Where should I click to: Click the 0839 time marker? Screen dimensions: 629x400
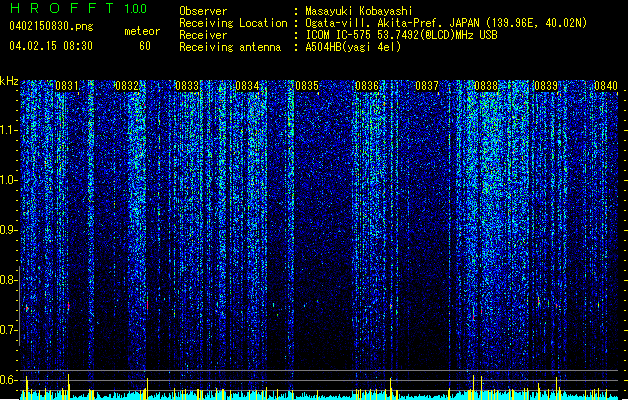[x=546, y=86]
